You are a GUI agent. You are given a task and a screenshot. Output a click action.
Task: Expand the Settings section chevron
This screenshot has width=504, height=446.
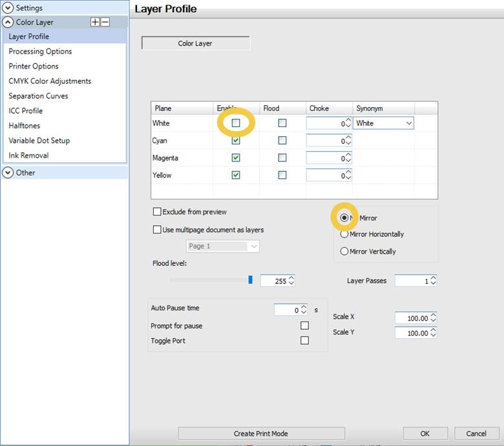pyautogui.click(x=8, y=8)
